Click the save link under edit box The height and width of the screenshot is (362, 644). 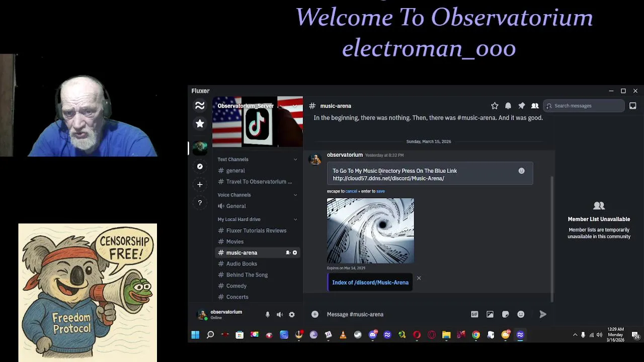[380, 191]
